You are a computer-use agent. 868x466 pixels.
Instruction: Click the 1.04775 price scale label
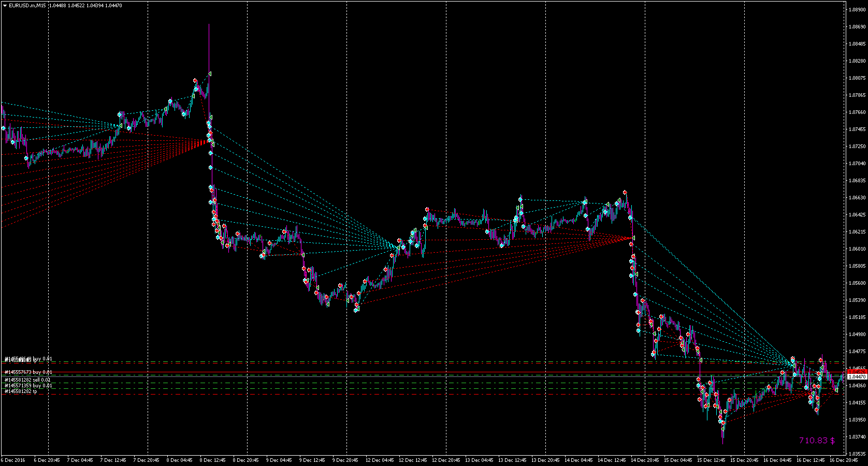coord(858,351)
